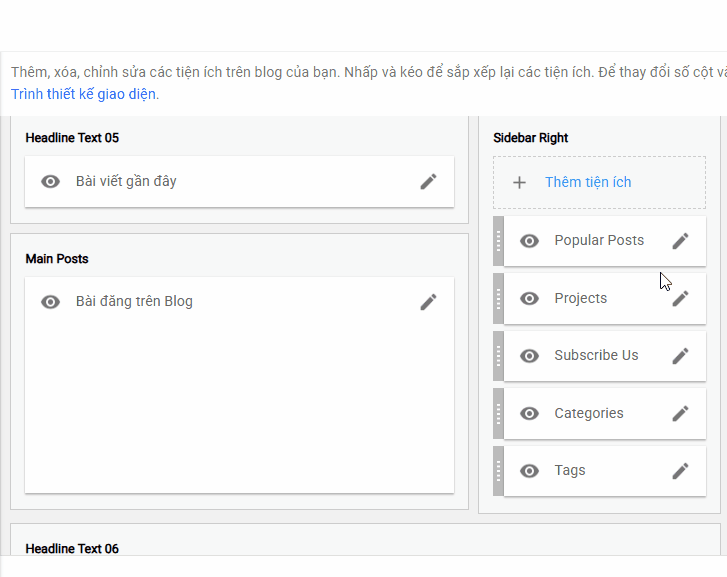The image size is (727, 577).
Task: Select the Projects drag handle
Action: (x=498, y=298)
